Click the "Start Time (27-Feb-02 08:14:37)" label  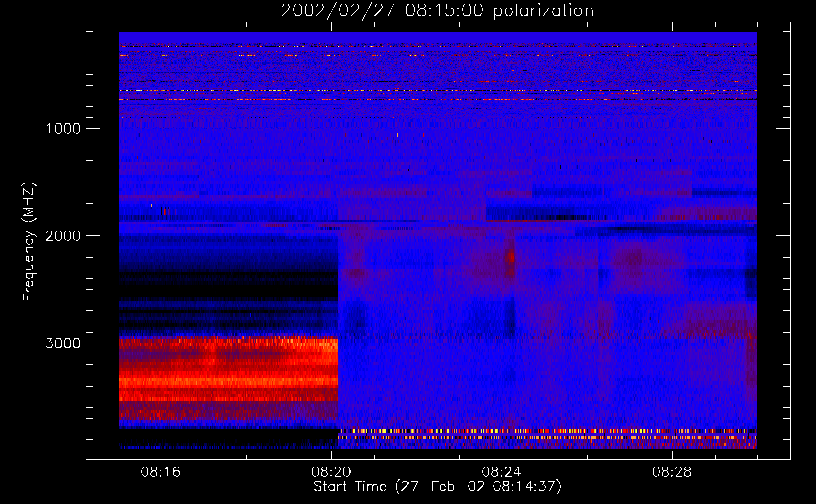437,487
